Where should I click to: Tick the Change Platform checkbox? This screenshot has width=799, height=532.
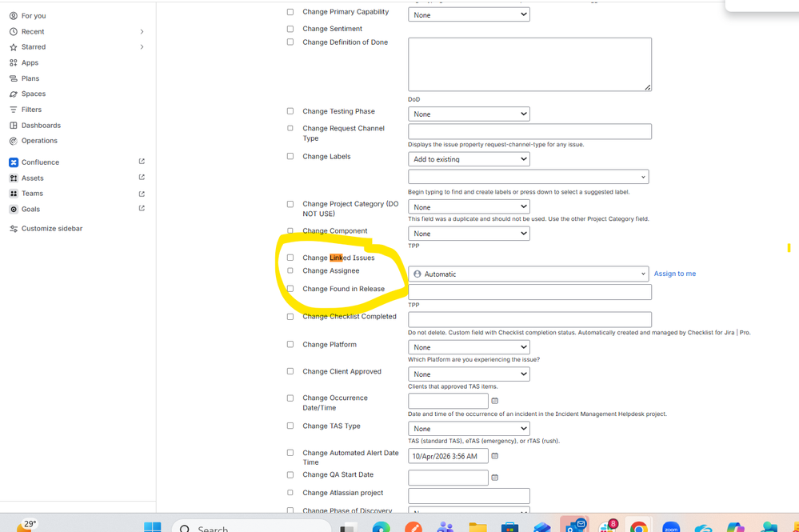coord(290,345)
